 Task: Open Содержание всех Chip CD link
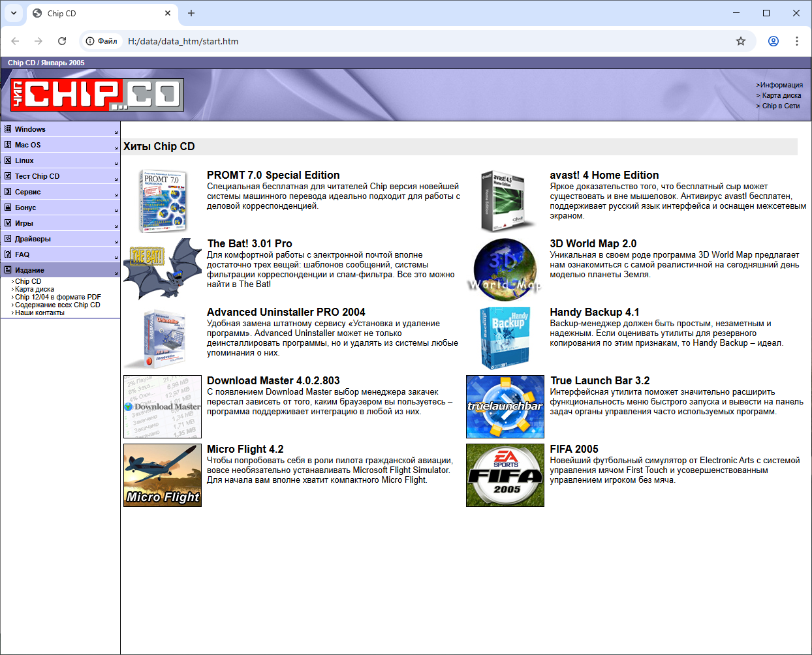[57, 305]
